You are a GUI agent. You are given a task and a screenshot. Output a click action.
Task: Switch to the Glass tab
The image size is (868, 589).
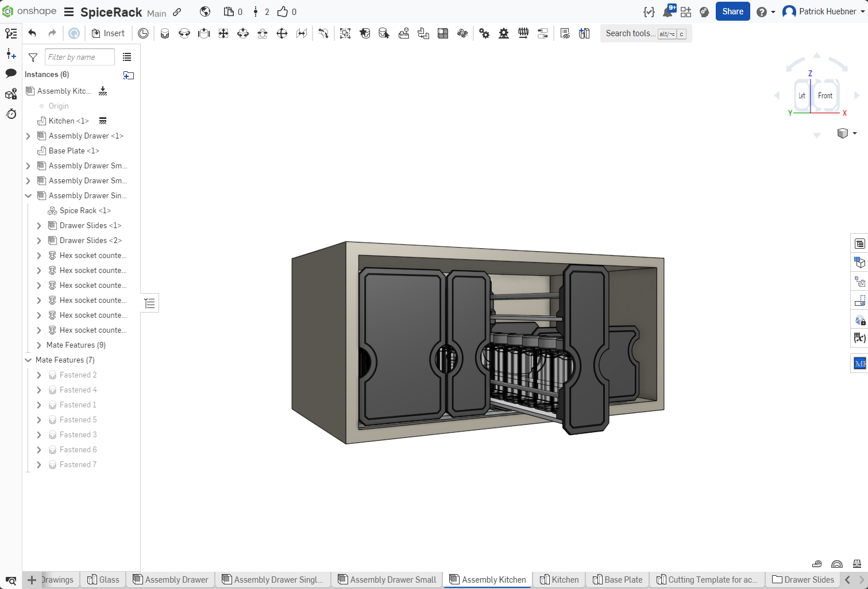coord(103,580)
